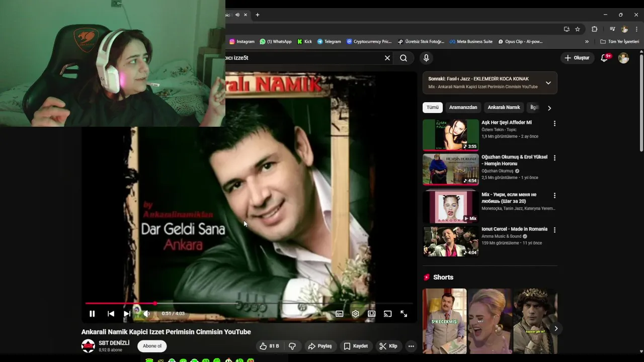Expand hidden bookmarks with double chevron
This screenshot has height=362, width=644.
pyautogui.click(x=587, y=42)
